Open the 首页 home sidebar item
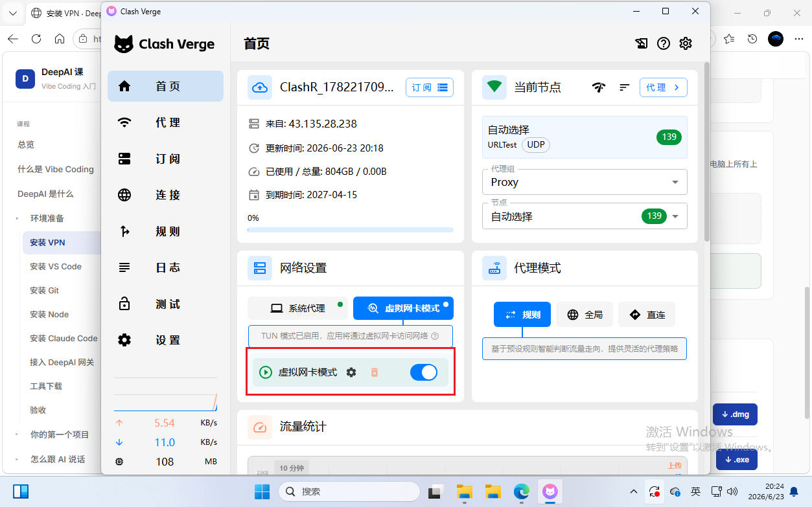The width and height of the screenshot is (812, 507). (x=165, y=86)
